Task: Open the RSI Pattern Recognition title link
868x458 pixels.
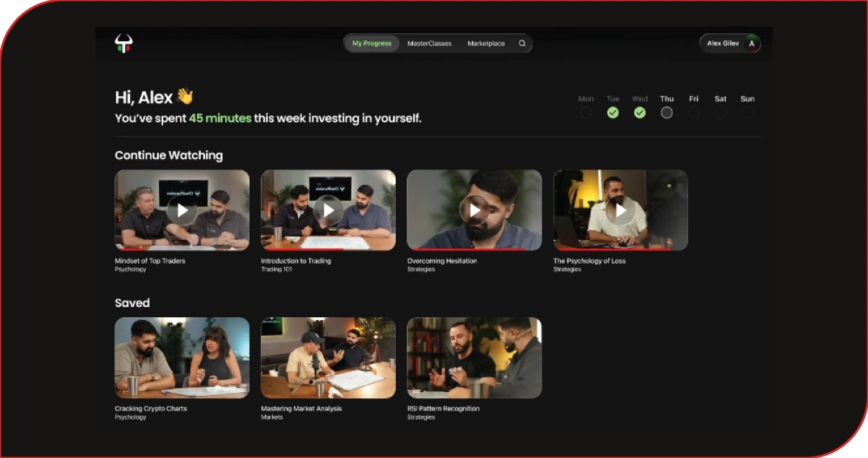Action: [443, 409]
